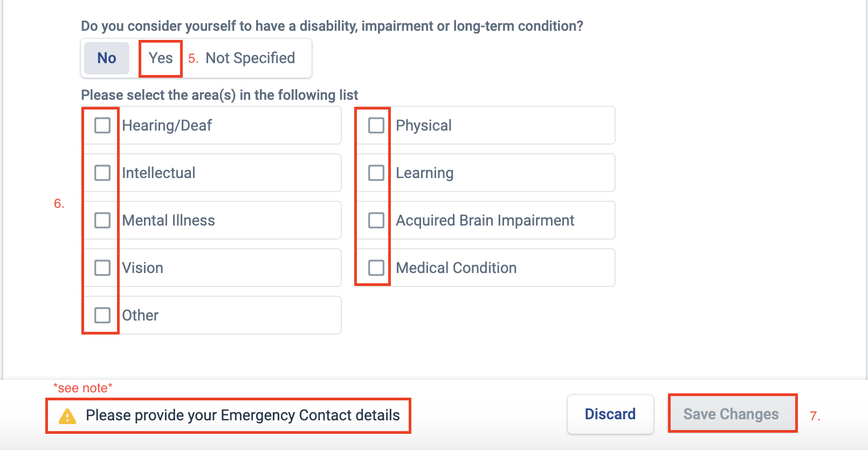Image resolution: width=868 pixels, height=450 pixels.
Task: Click the Hearing/Deaf option label
Action: [x=167, y=126]
